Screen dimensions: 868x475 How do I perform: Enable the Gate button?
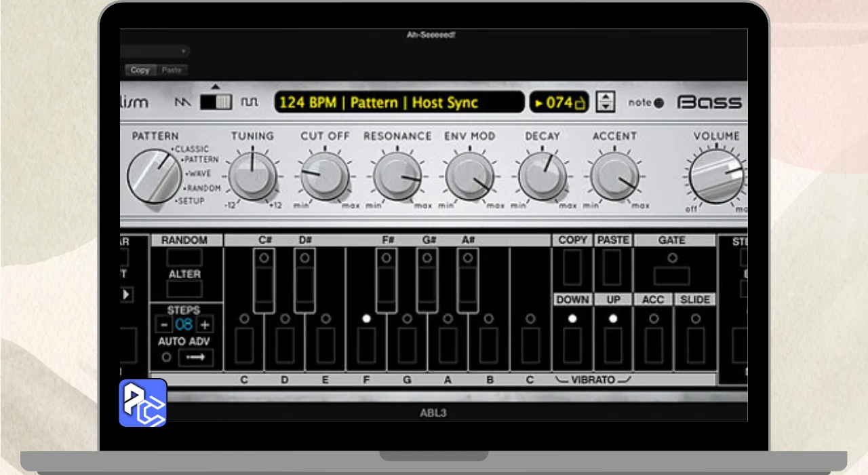pyautogui.click(x=672, y=275)
